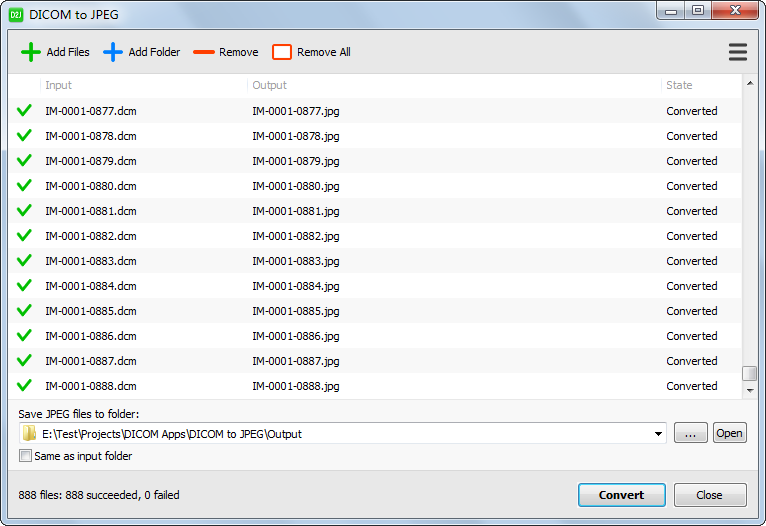Viewport: 766px width, 526px height.
Task: Open the hamburger menu
Action: pos(738,52)
